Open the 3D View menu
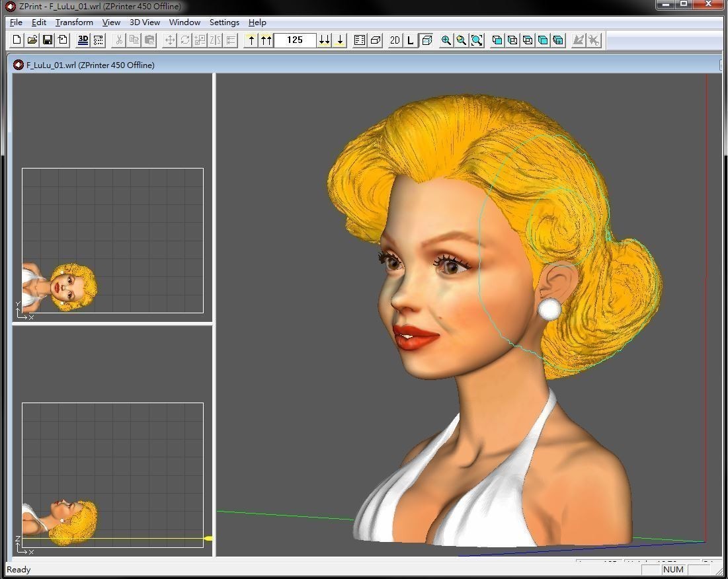The image size is (728, 579). (144, 22)
